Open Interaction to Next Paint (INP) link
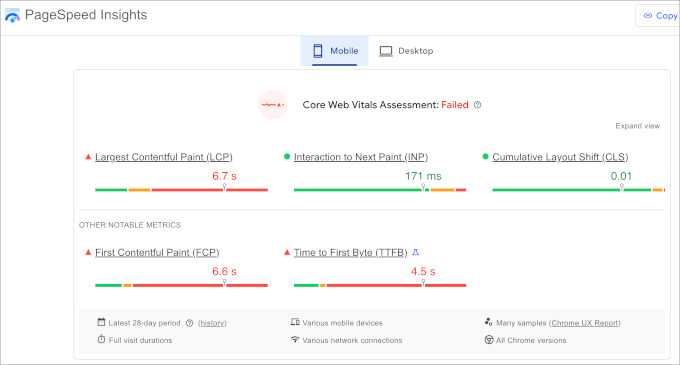The height and width of the screenshot is (365, 680). [x=361, y=157]
